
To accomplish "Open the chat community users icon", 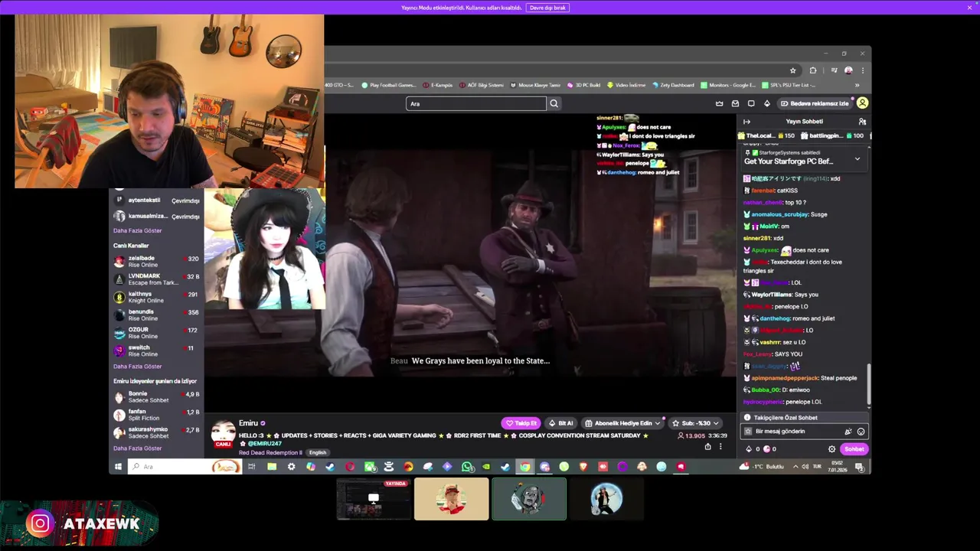I will click(862, 122).
